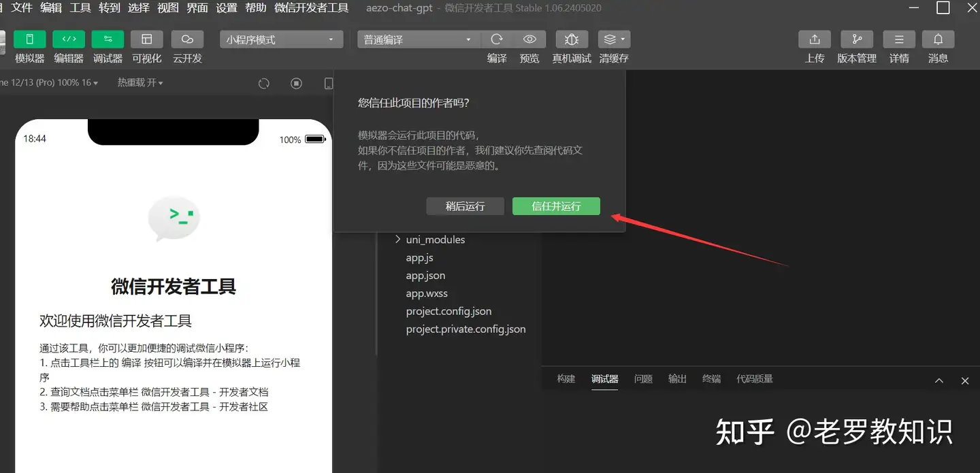Open the 工具 menu

click(x=80, y=8)
